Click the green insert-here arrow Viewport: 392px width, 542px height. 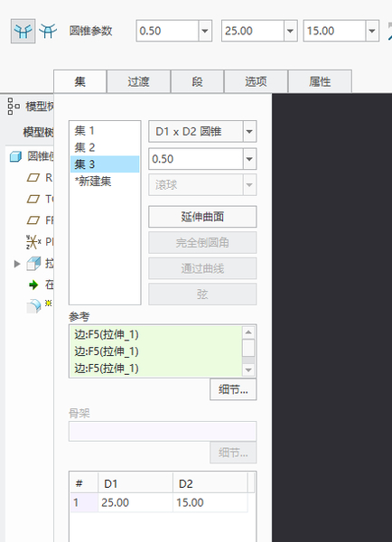click(33, 285)
